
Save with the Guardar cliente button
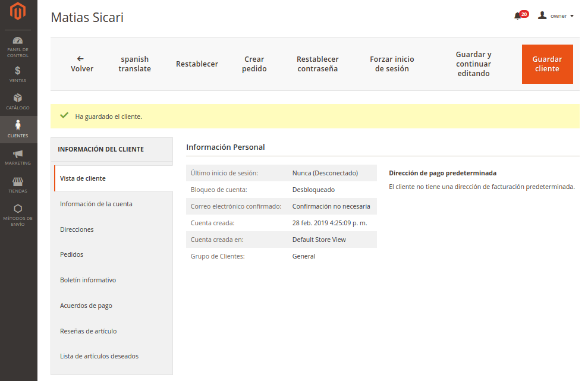(x=547, y=64)
